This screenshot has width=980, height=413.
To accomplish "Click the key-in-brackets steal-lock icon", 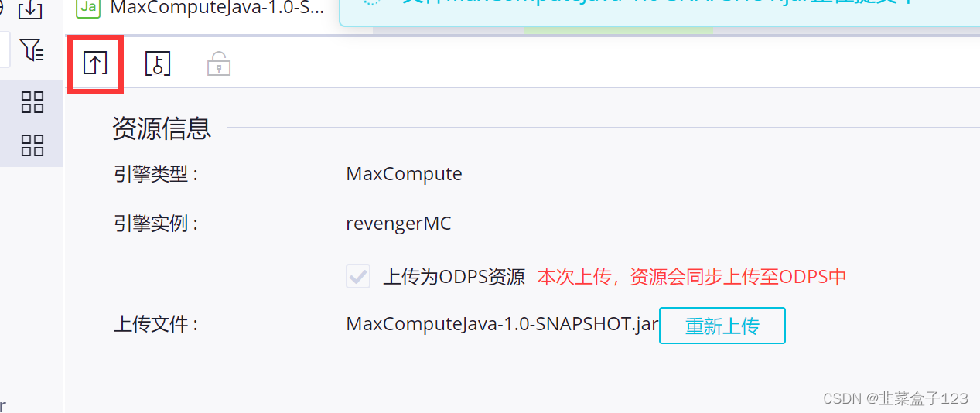I will (x=158, y=63).
